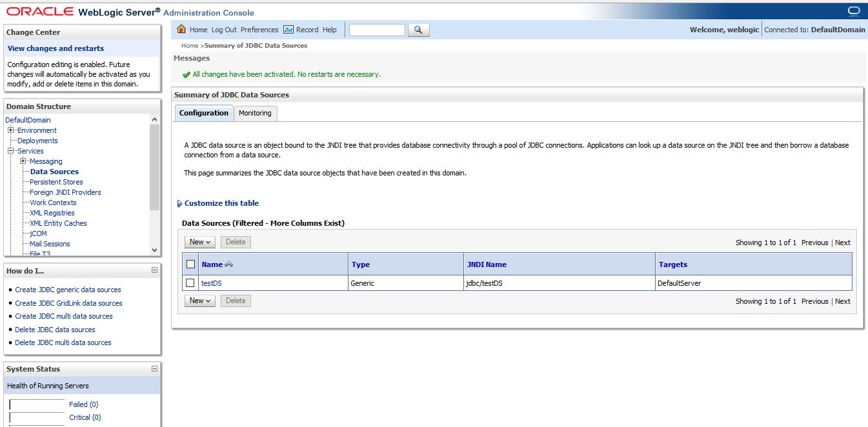Click bottom Next pagination link
The height and width of the screenshot is (427, 868).
(843, 301)
